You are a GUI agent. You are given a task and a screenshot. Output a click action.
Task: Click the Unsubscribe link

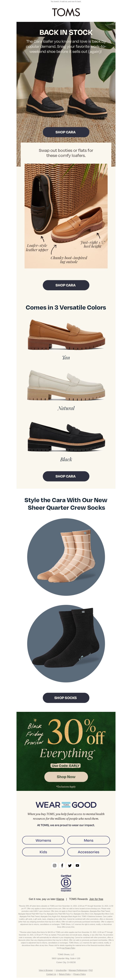(x=61, y=970)
